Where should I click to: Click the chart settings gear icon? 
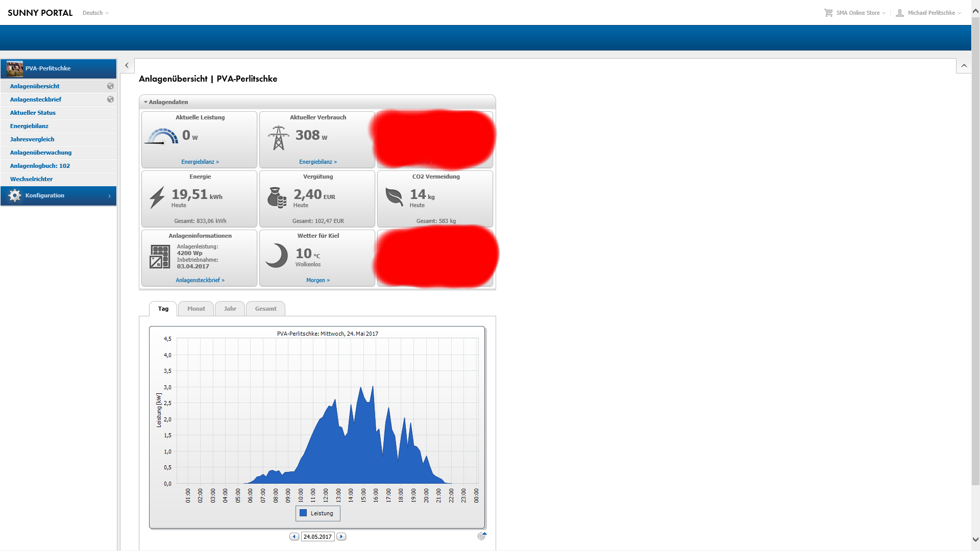(x=481, y=536)
